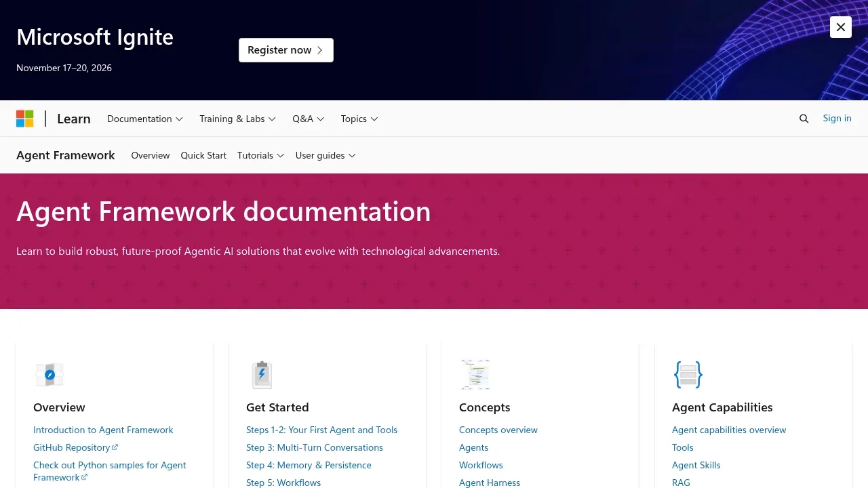Image resolution: width=868 pixels, height=488 pixels.
Task: Open the Agent Harness link
Action: (x=490, y=483)
